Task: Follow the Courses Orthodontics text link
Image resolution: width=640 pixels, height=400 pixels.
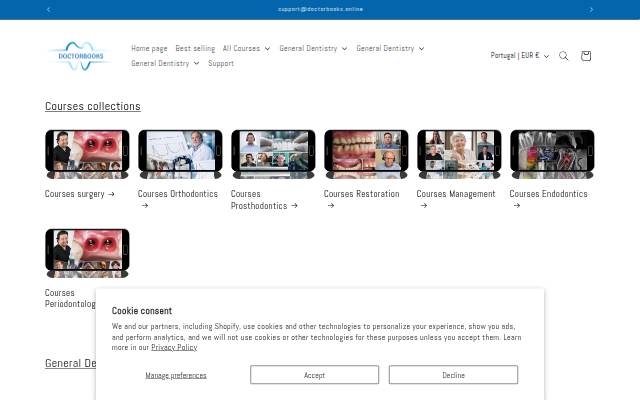Action: click(178, 200)
